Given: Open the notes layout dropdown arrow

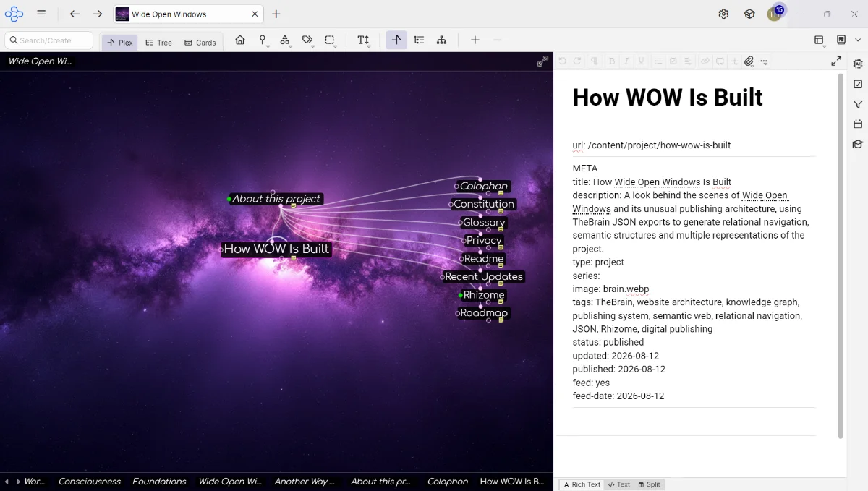Looking at the screenshot, I should (x=858, y=40).
